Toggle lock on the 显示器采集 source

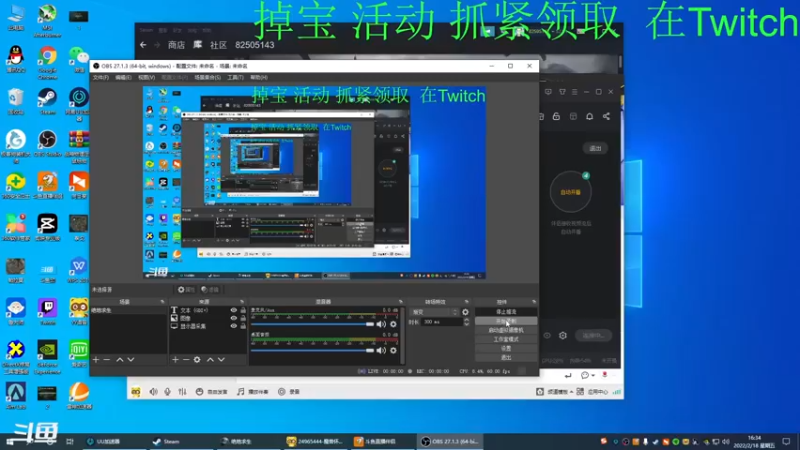coord(243,326)
